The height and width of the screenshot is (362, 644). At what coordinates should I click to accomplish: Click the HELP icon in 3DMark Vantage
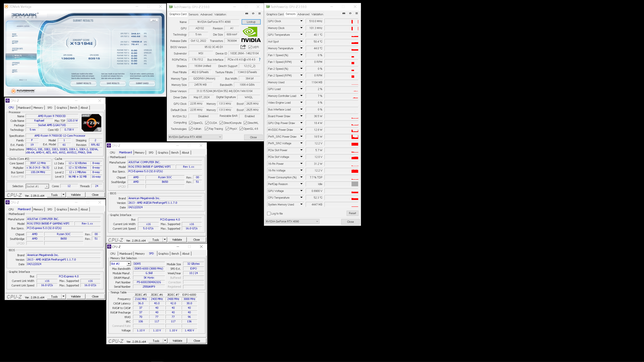point(154,20)
